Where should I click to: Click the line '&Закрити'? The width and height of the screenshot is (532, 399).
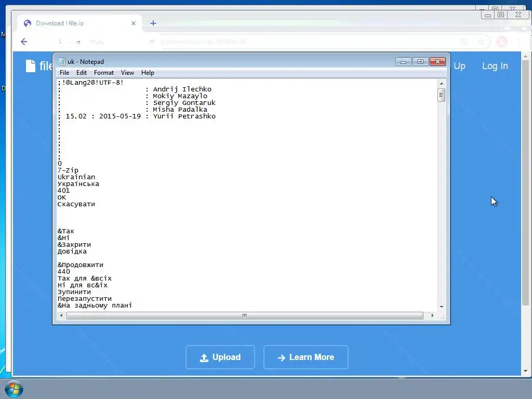(74, 245)
